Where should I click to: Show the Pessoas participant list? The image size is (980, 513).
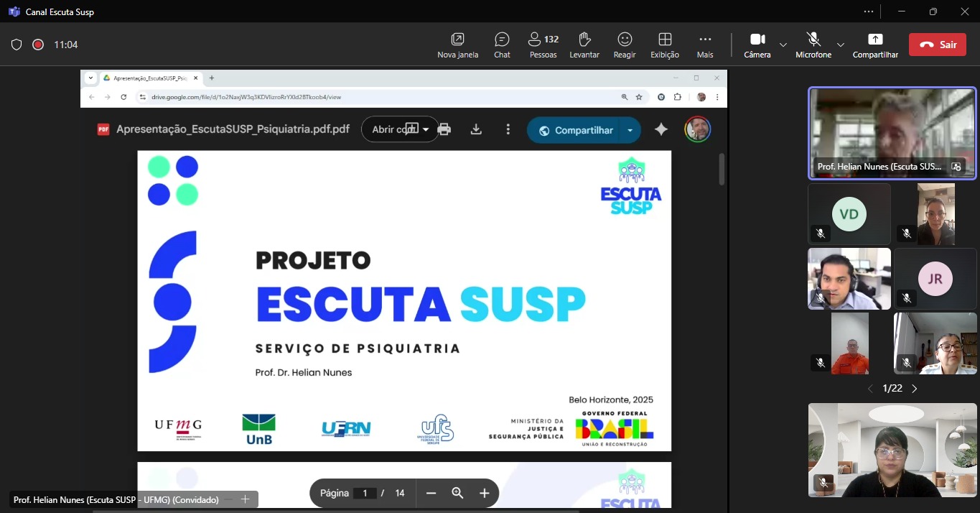[x=543, y=45]
